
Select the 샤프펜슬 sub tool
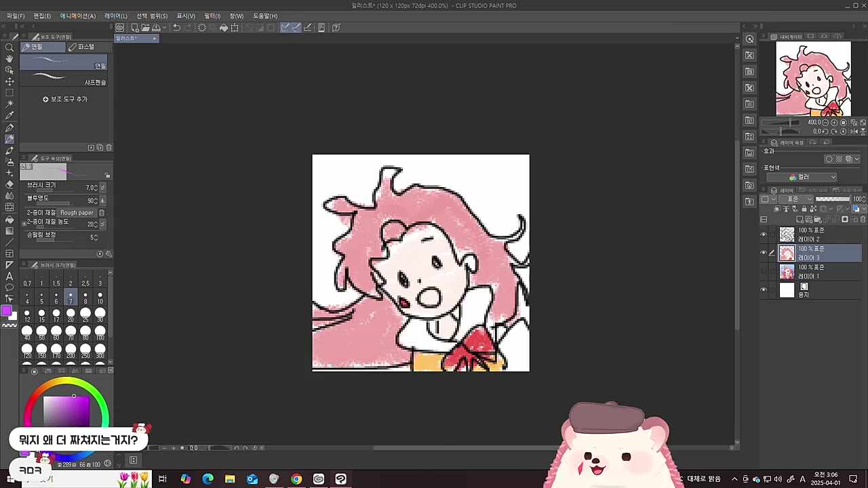[x=63, y=79]
